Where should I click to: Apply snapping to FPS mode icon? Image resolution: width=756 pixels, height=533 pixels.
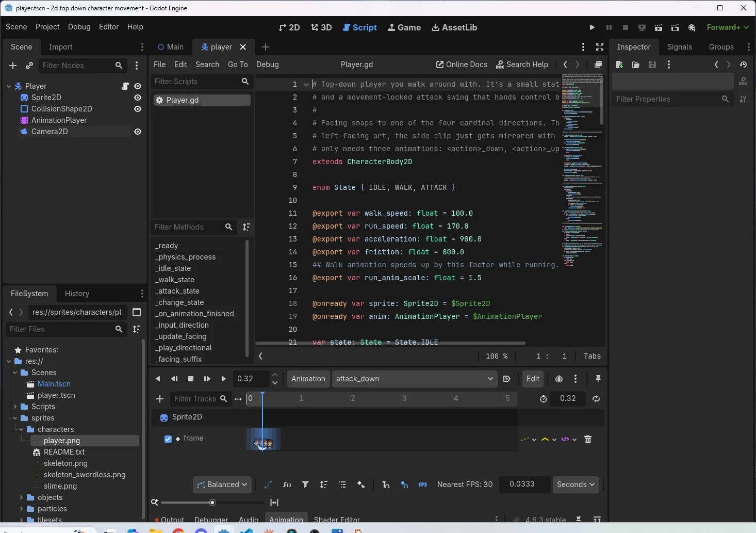tap(423, 484)
